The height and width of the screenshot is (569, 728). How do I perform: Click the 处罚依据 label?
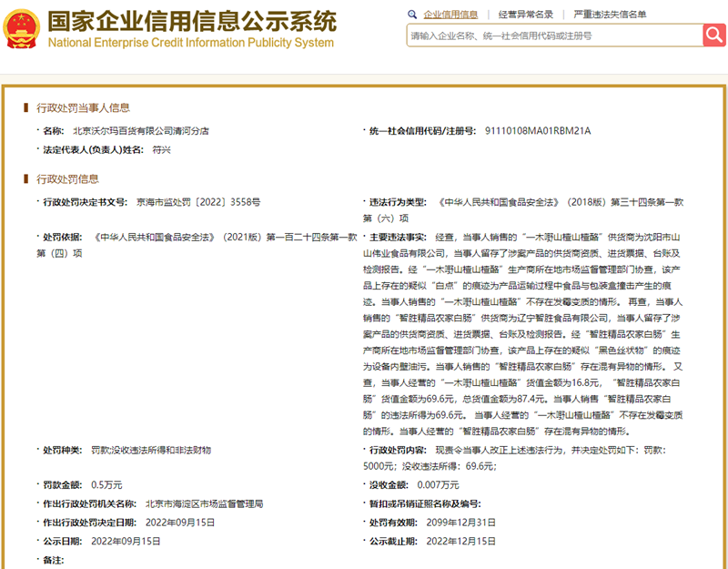[63, 238]
